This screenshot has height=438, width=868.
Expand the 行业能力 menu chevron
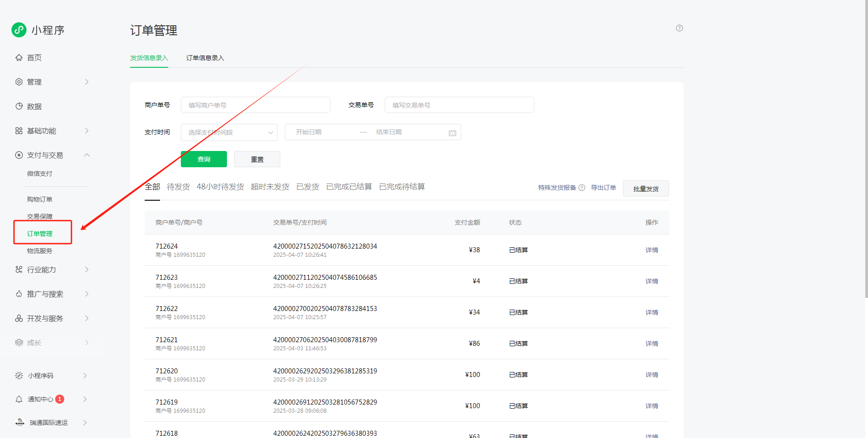[87, 269]
